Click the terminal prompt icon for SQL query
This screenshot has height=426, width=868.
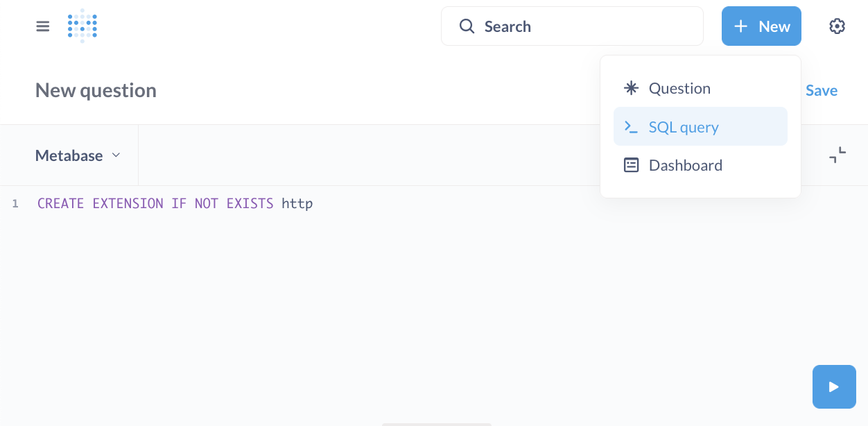pos(631,127)
